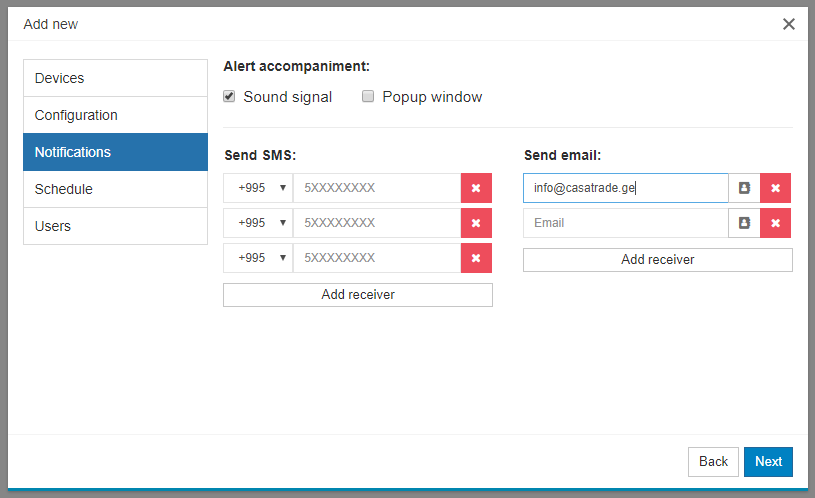Image resolution: width=815 pixels, height=498 pixels.
Task: Click the first SMS phone number field
Action: (376, 188)
